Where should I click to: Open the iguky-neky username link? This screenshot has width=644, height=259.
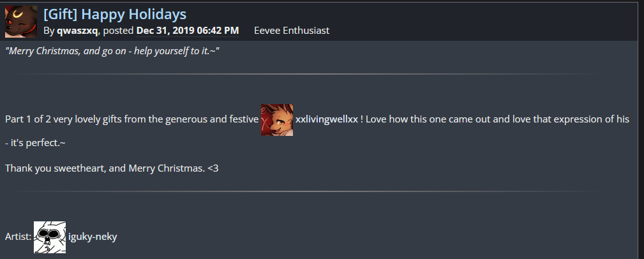[x=93, y=237]
